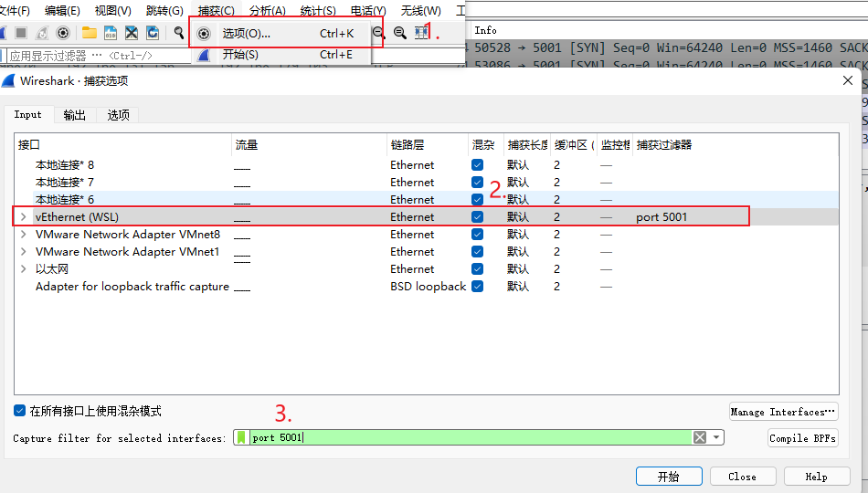Switch to the Input tab
This screenshot has width=868, height=493.
tap(27, 114)
